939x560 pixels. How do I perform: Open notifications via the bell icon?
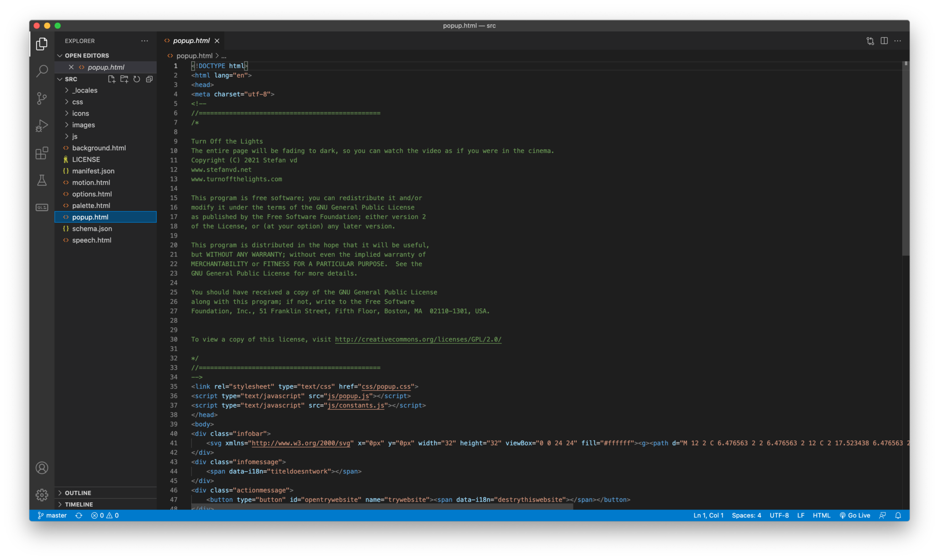click(x=898, y=515)
